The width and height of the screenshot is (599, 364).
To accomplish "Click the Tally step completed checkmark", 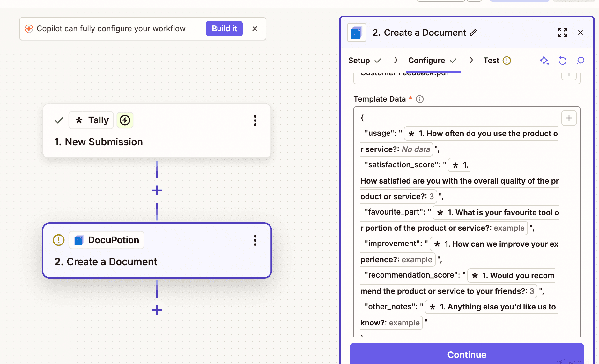I will pos(59,120).
